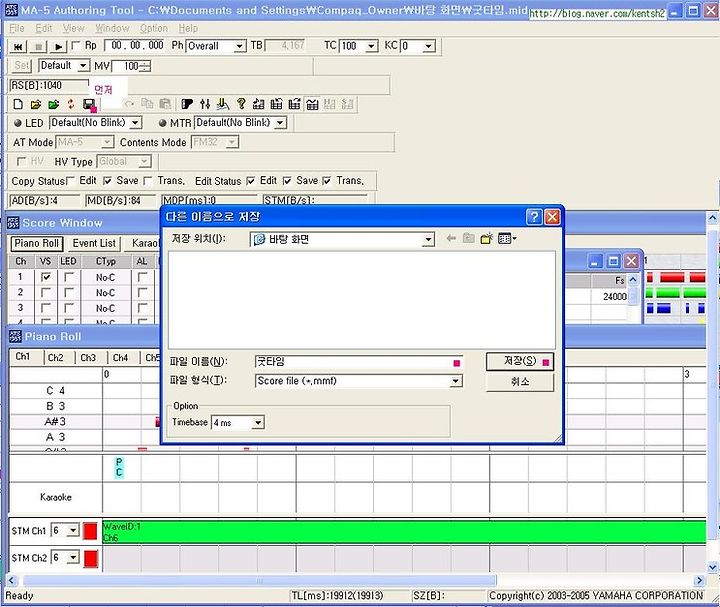
Task: Open the View menu
Action: click(74, 28)
